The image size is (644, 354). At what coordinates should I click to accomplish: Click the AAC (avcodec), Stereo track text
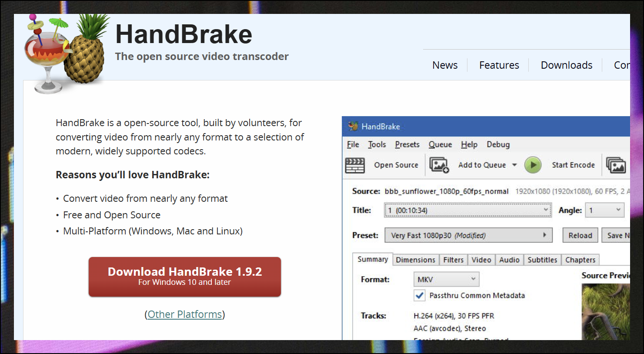[x=450, y=328]
